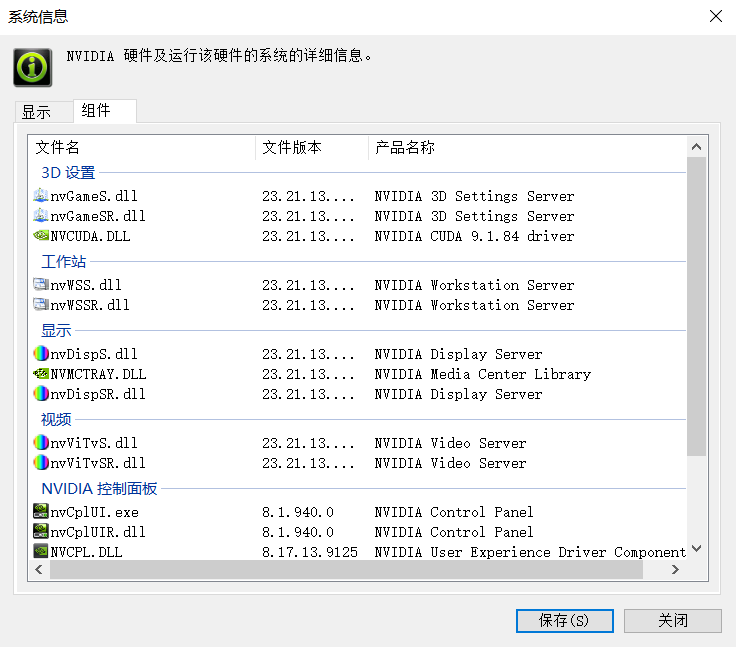Click the NVCPL.DLL icon
This screenshot has width=736, height=647.
(x=41, y=551)
